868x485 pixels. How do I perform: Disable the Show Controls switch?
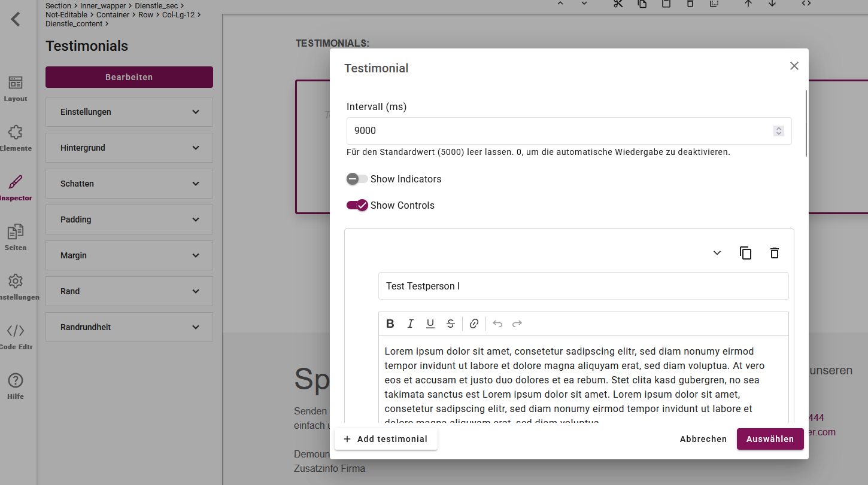point(357,205)
